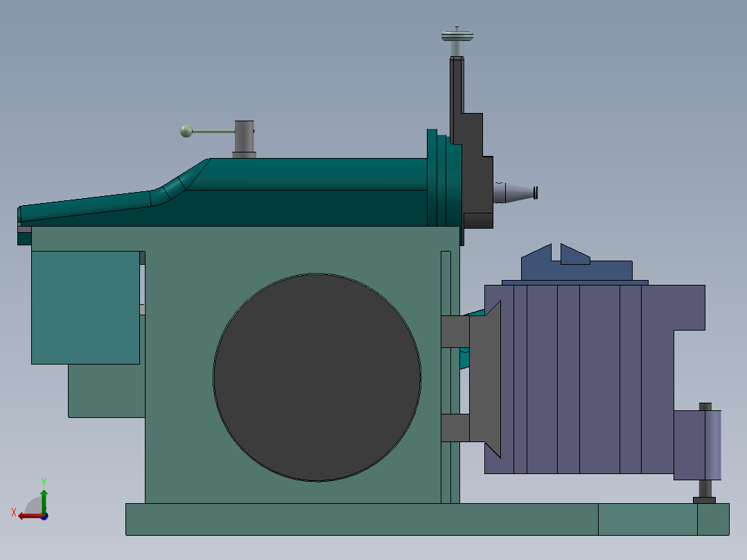Click the clamp block beside the crank wheel
Image resolution: width=747 pixels, height=560 pixels.
[455, 333]
